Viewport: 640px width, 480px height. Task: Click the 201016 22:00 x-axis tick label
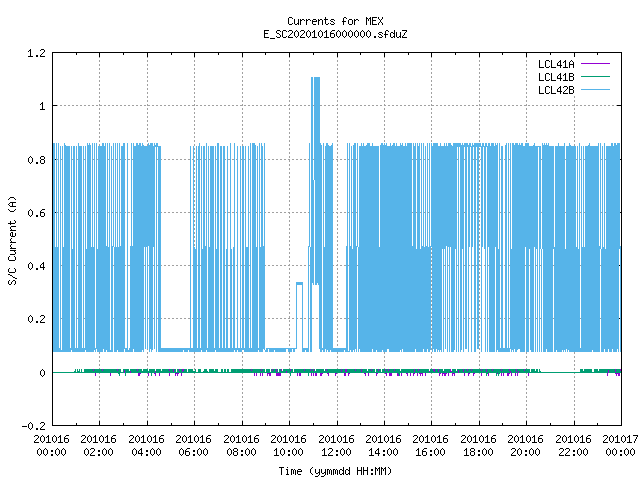573,446
